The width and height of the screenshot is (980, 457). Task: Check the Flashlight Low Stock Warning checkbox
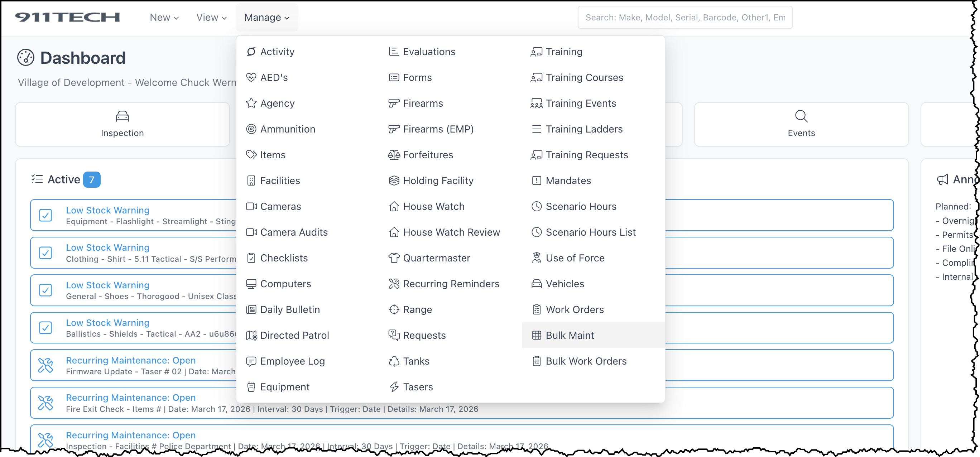pos(45,215)
